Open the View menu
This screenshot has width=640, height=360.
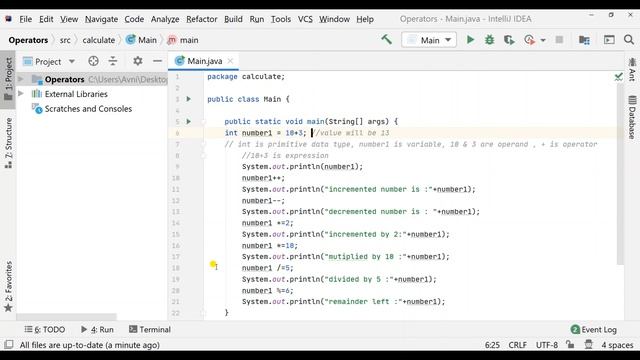[x=69, y=19]
